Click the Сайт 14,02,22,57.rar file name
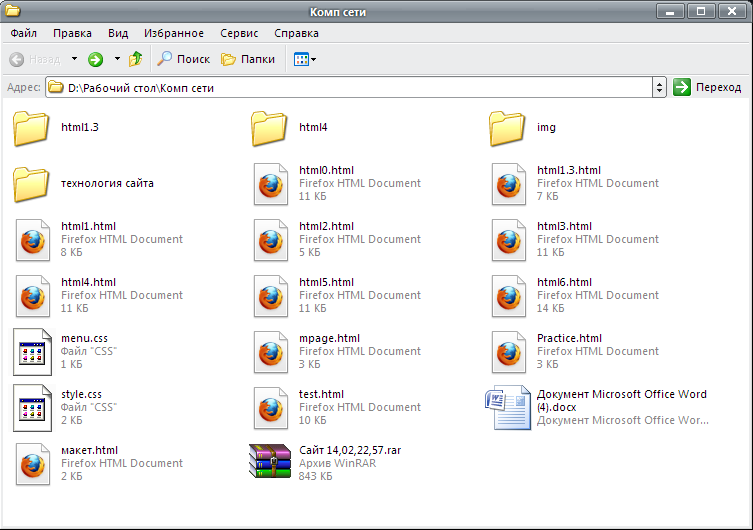753x530 pixels. pyautogui.click(x=350, y=450)
